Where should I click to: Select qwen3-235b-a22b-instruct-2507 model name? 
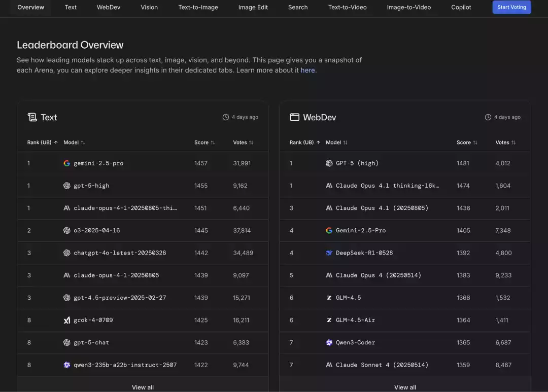tap(125, 365)
